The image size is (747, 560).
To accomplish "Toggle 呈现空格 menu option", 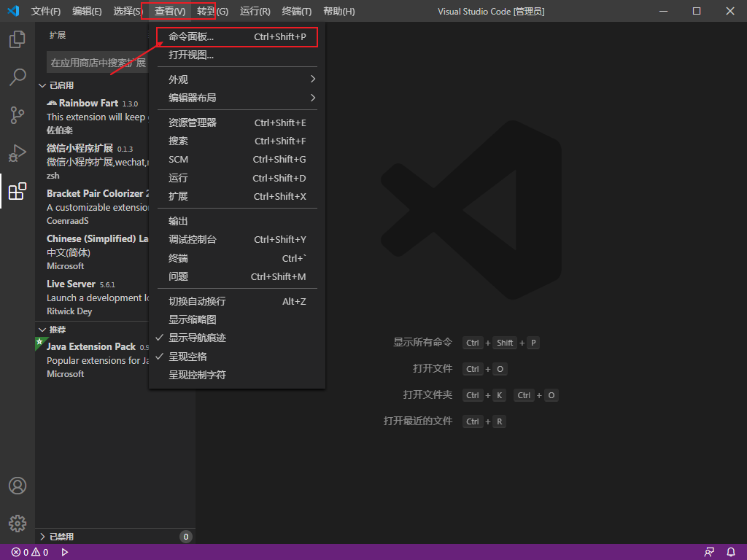I will pos(237,356).
